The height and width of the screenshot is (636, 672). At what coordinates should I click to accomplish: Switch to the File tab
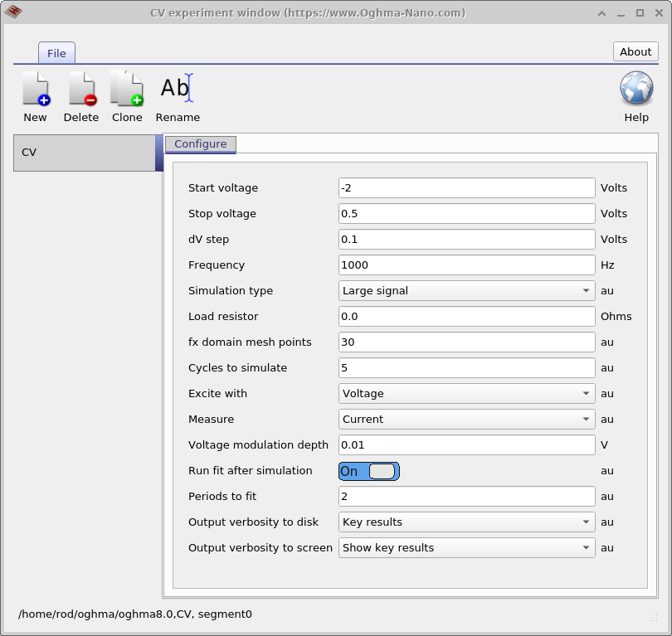coord(56,52)
